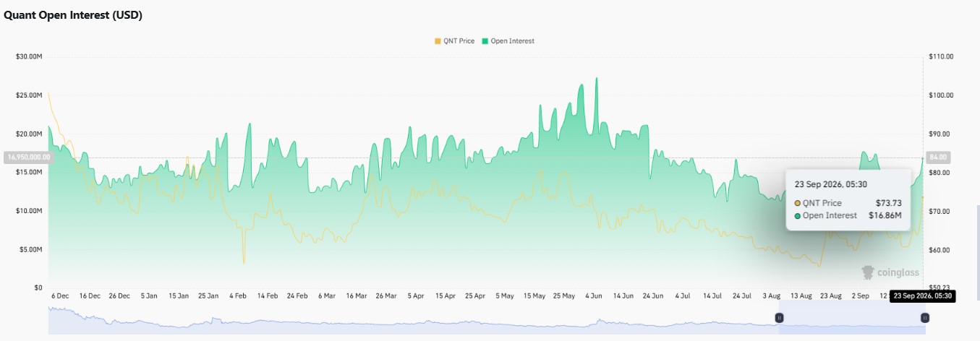Click the 6 Dec date label
Screen dimensions: 980x341
[61, 295]
